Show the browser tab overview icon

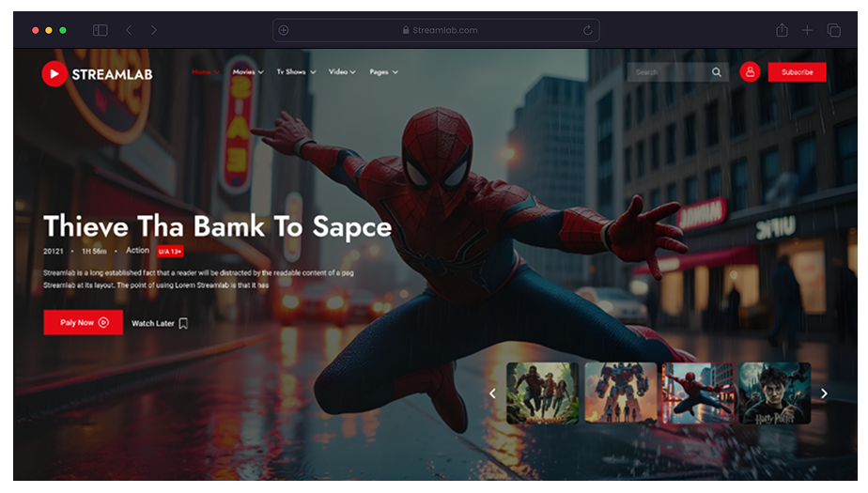point(833,30)
